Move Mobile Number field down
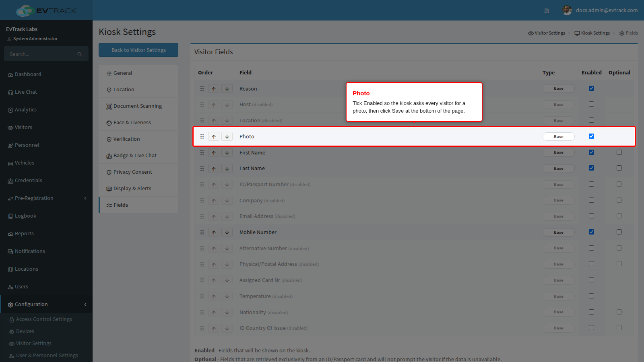This screenshot has height=362, width=644. click(x=227, y=232)
